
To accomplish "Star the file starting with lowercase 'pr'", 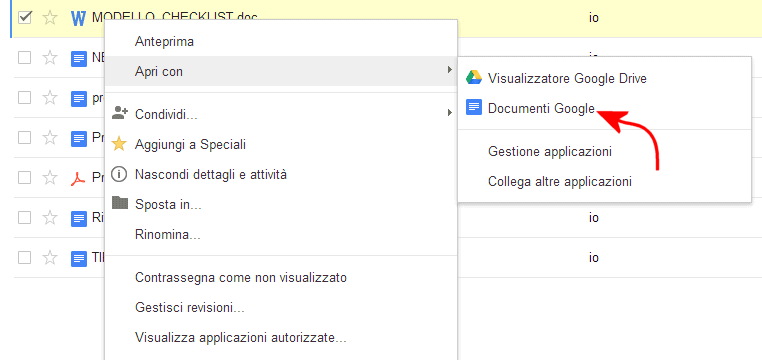I will click(x=50, y=98).
